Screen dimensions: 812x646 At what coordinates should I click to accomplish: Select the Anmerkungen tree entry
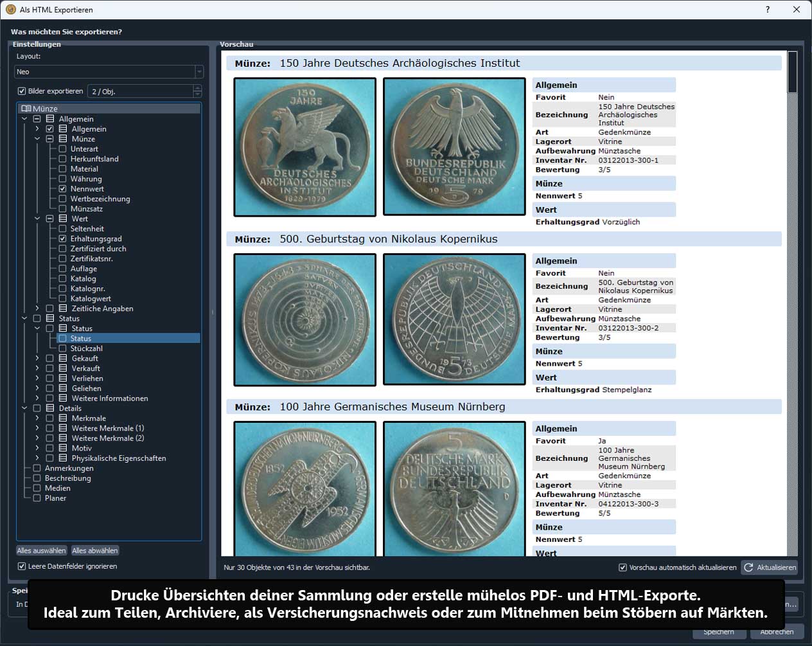pos(69,469)
